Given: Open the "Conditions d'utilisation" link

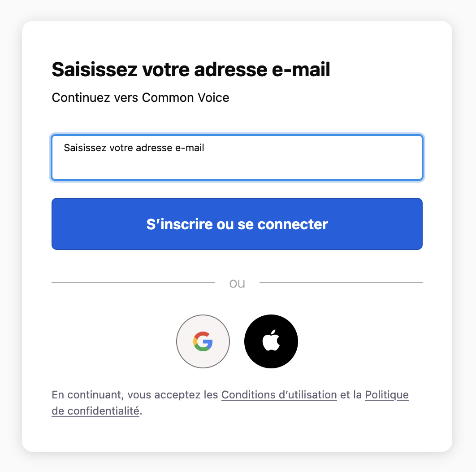Looking at the screenshot, I should point(279,395).
